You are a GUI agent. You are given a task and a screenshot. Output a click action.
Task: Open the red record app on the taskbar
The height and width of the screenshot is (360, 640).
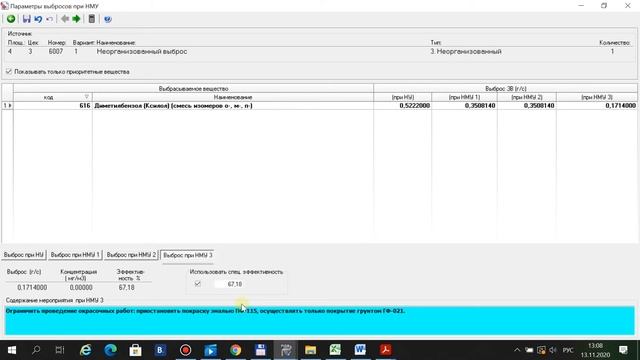pyautogui.click(x=185, y=350)
